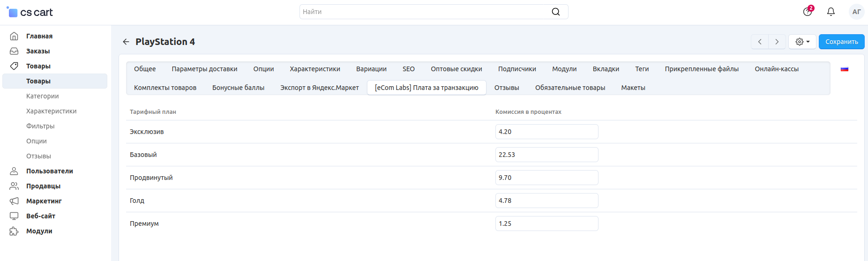Click the Сохранить button

tap(841, 42)
